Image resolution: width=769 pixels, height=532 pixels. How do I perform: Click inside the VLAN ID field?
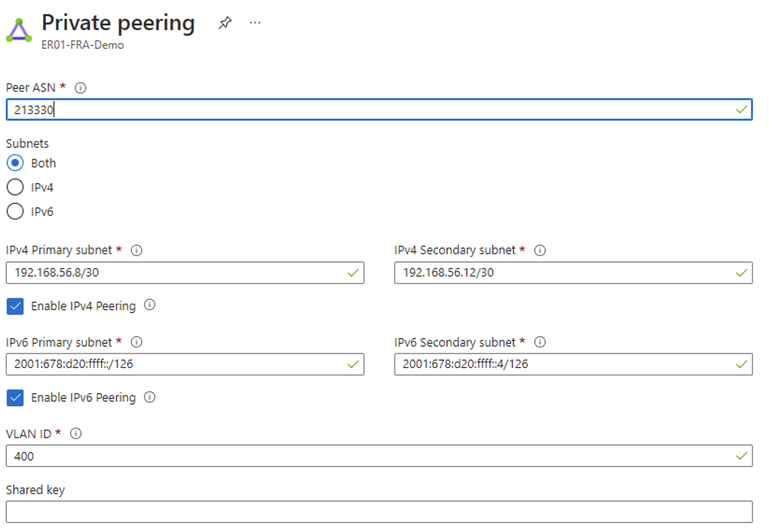tap(293, 455)
